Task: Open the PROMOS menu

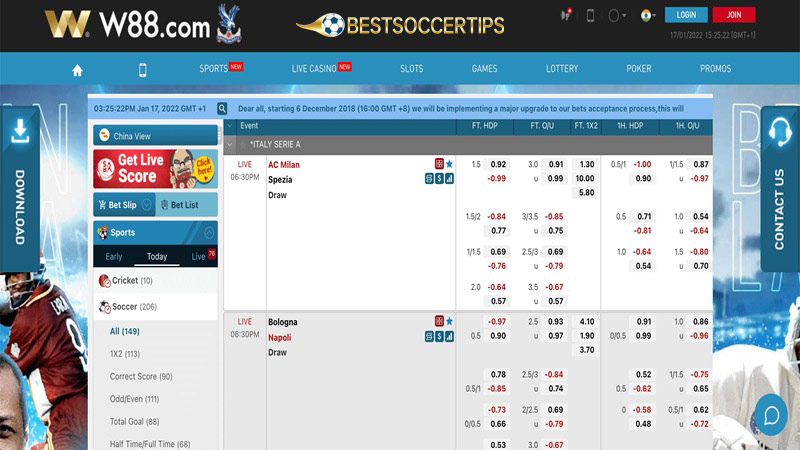Action: point(715,68)
